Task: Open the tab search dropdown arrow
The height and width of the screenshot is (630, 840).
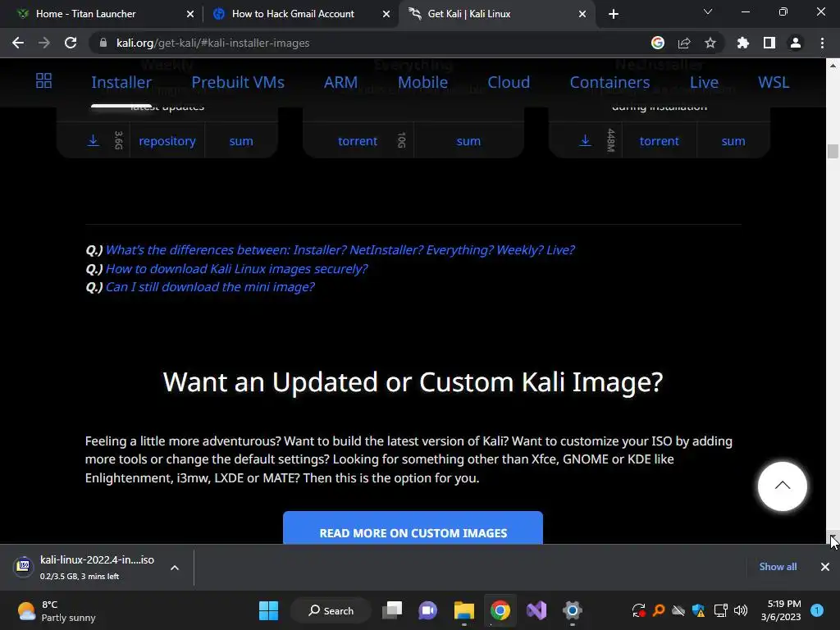Action: 708,11
